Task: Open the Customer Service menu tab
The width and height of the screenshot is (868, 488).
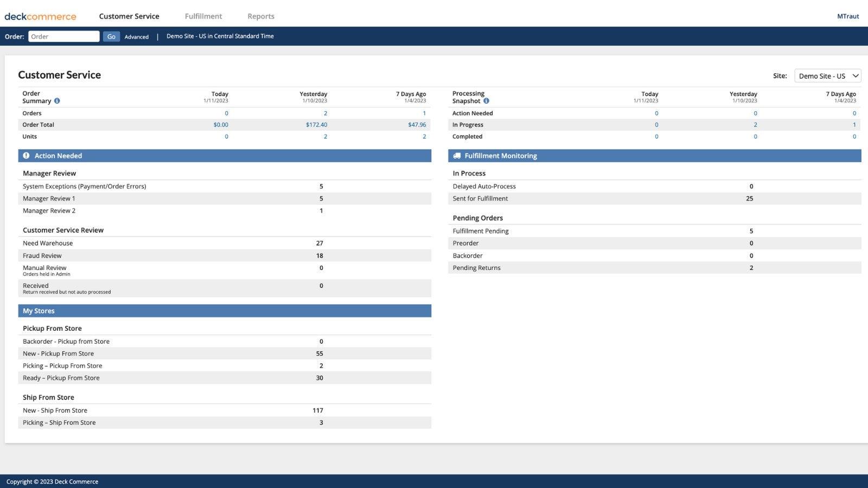Action: tap(129, 16)
